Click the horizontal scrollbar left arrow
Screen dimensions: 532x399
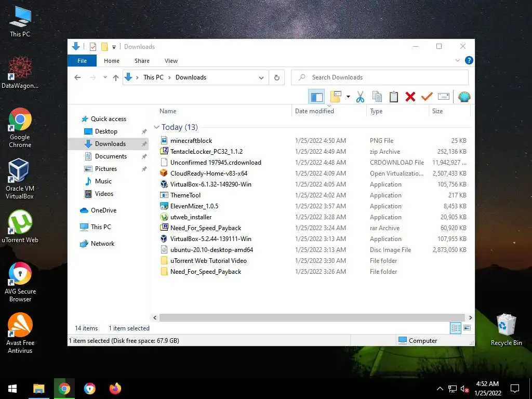click(x=155, y=317)
